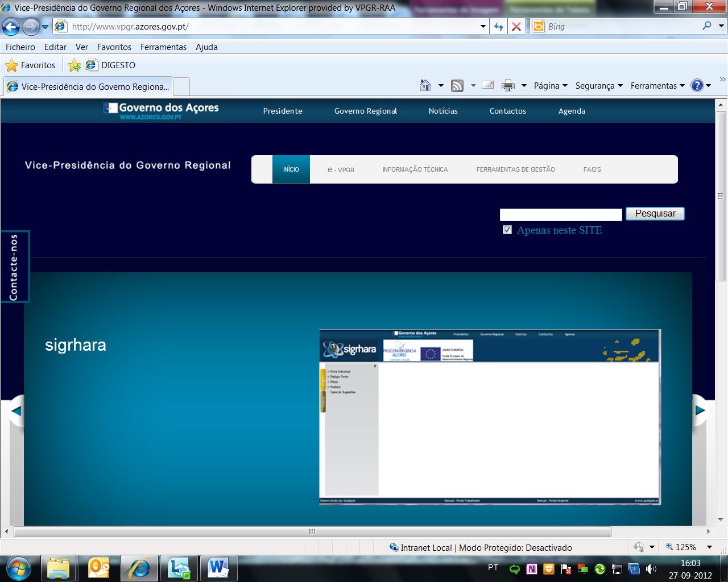728x582 pixels.
Task: Uncheck the 'Apenas neste SITE' checkbox
Action: 507,230
